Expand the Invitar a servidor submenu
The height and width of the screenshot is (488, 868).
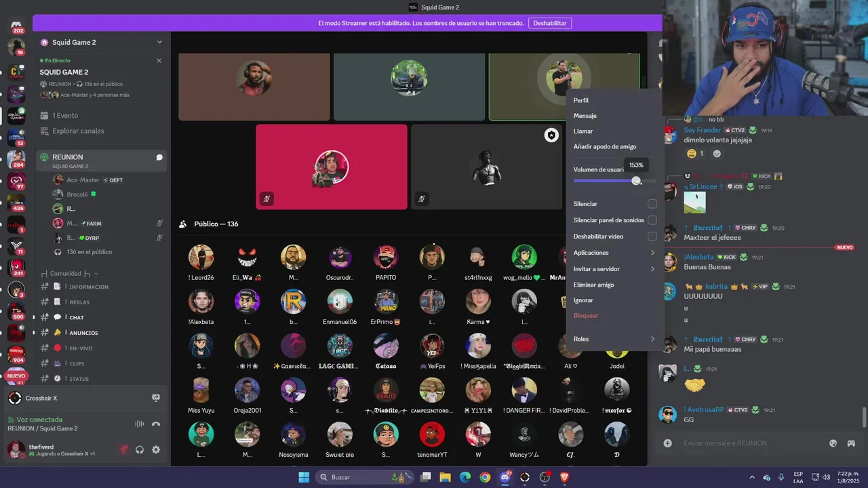click(x=614, y=269)
